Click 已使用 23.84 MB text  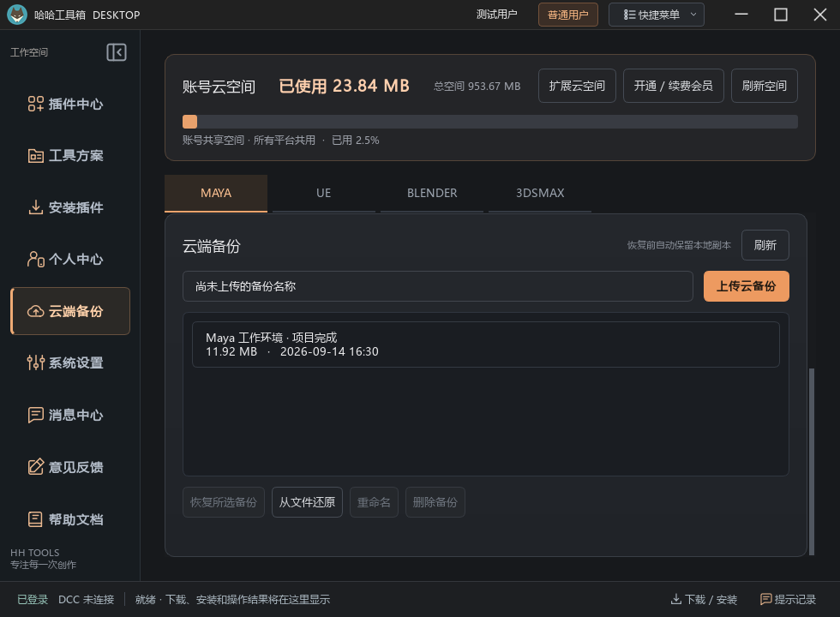click(x=344, y=86)
